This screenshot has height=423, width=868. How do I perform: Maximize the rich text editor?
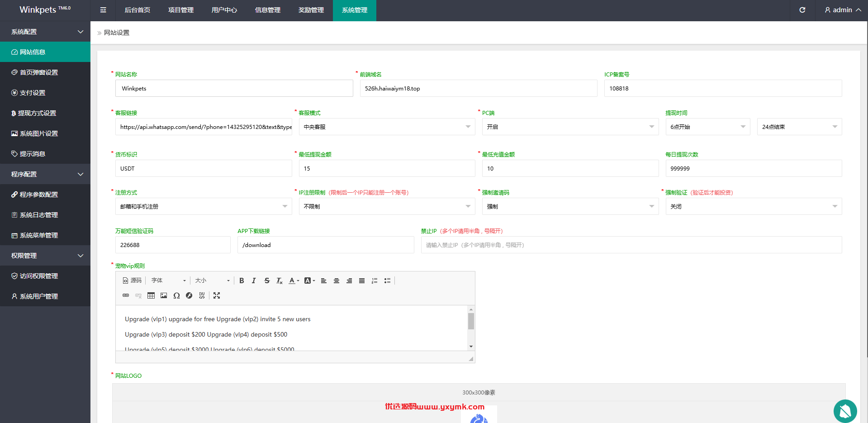217,295
